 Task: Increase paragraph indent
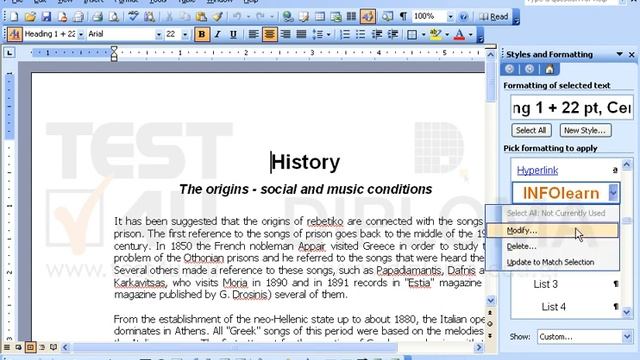pyautogui.click(x=393, y=34)
